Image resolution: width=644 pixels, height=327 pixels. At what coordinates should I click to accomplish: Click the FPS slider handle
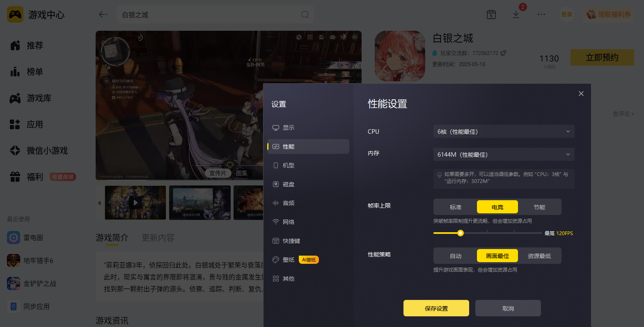[x=461, y=233]
